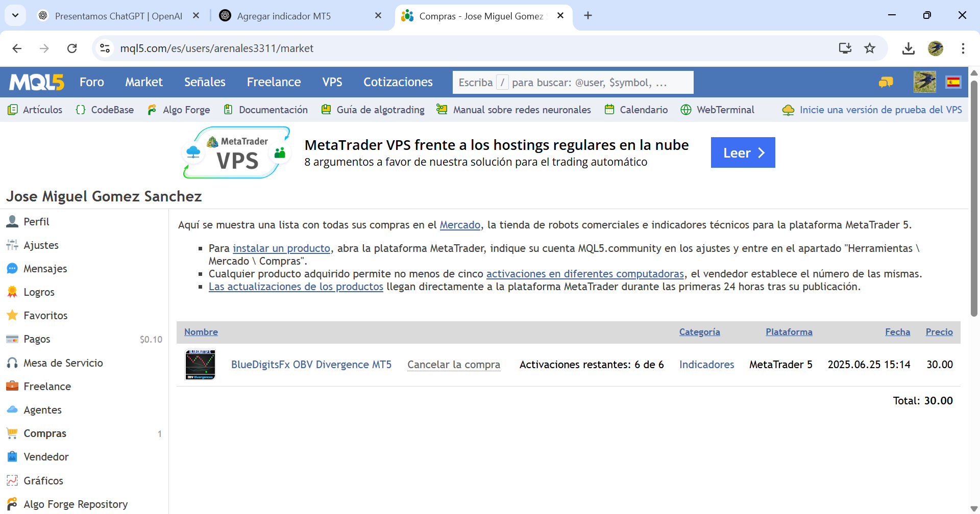Click the BlueDigitsFx product thumbnail
Image resolution: width=980 pixels, height=514 pixels.
[200, 365]
